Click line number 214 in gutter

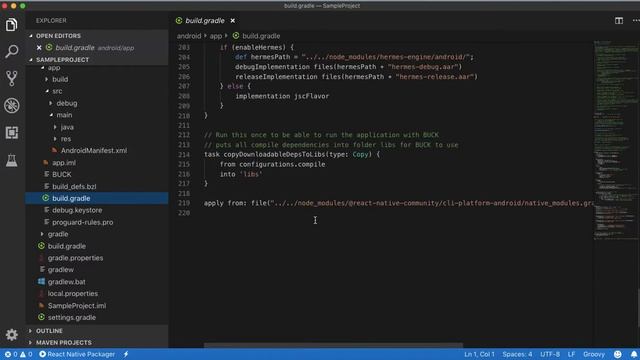click(184, 155)
